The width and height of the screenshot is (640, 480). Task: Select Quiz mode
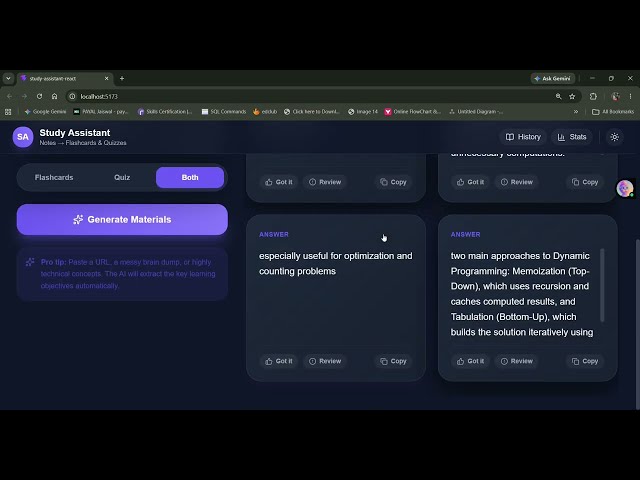pos(122,178)
